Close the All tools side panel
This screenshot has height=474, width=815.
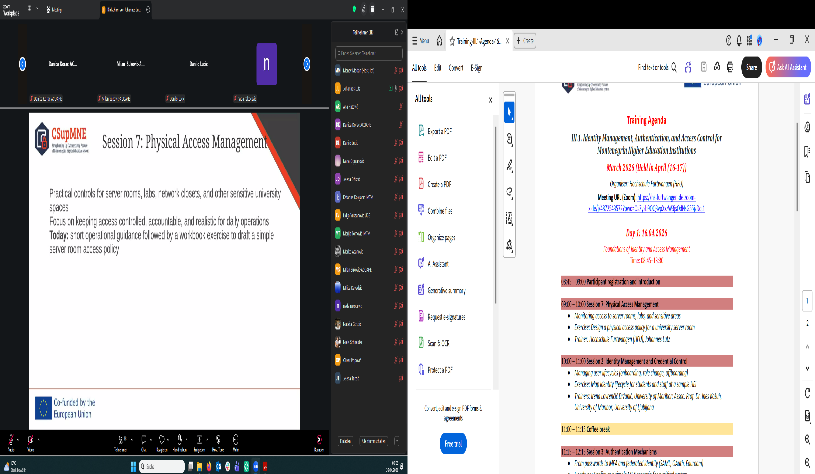490,100
